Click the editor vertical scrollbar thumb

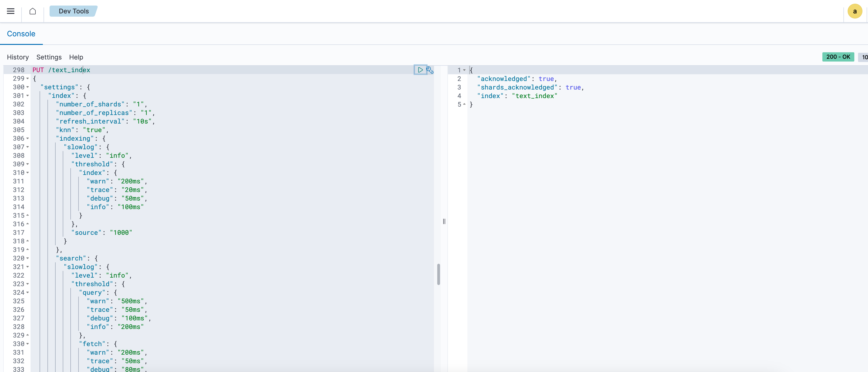pos(438,274)
